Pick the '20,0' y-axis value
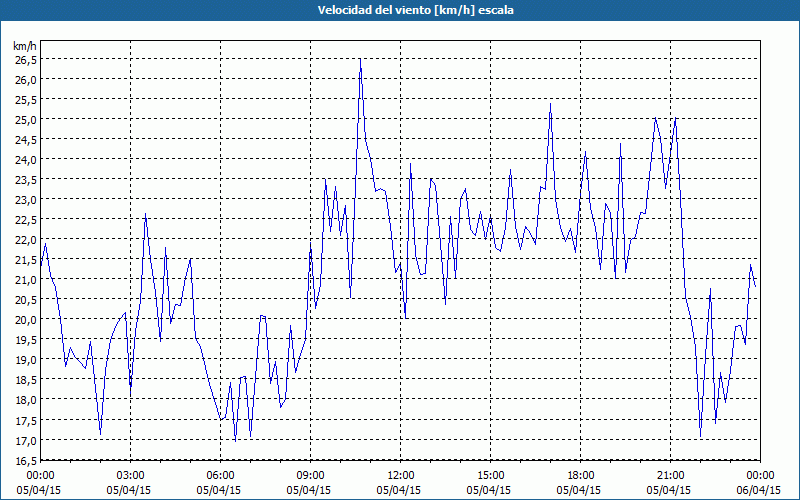The height and width of the screenshot is (500, 800). click(26, 320)
